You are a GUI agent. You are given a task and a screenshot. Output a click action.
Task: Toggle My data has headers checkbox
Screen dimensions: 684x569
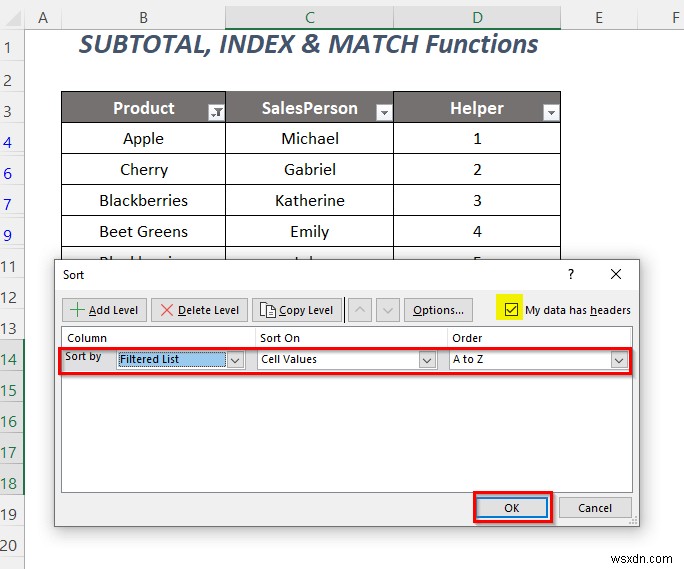[511, 310]
